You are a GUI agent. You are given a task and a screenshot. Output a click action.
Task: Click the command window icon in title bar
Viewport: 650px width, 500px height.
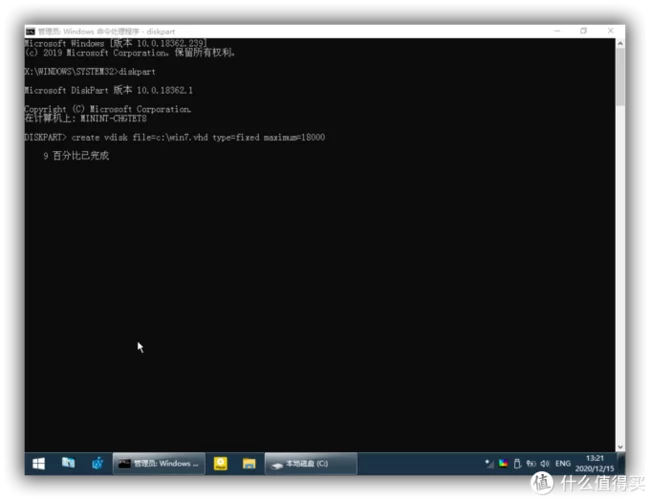pos(30,31)
